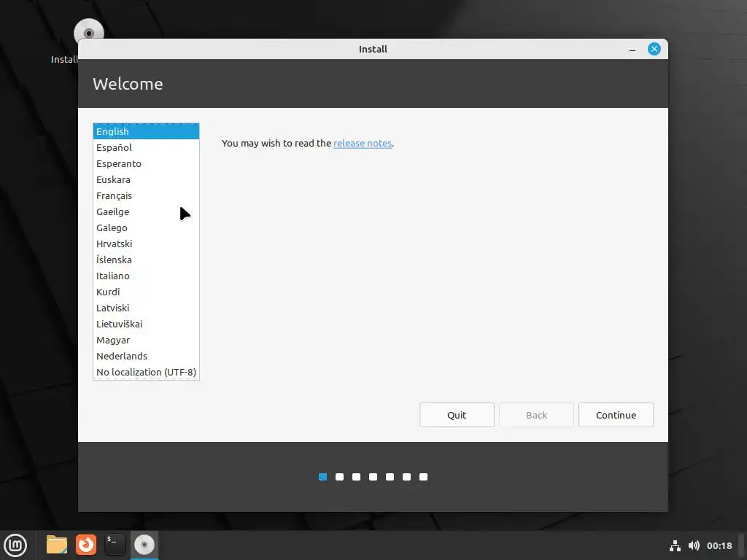
Task: Click the Continue button
Action: 616,415
